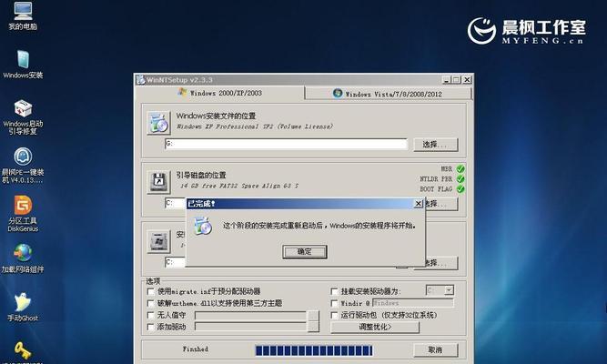607x364 pixels.
Task: Check the 无人值守 unattended checkbox
Action: point(151,315)
